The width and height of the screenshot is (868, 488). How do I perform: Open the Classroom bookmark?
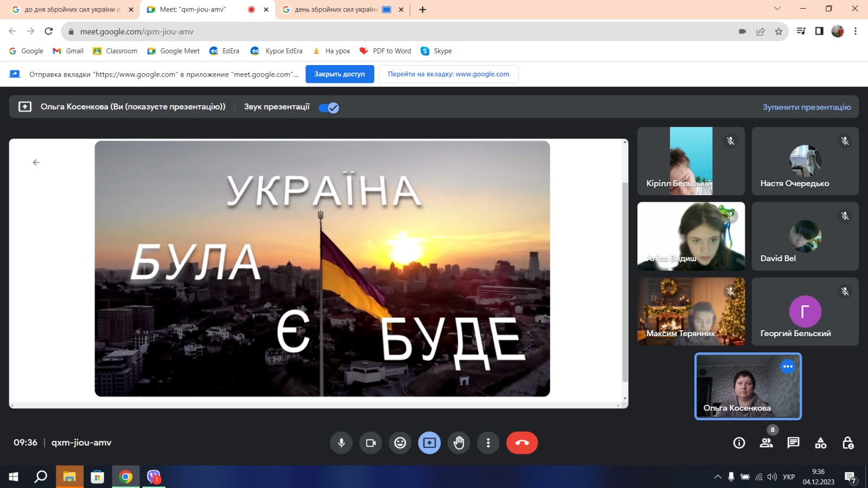[115, 51]
